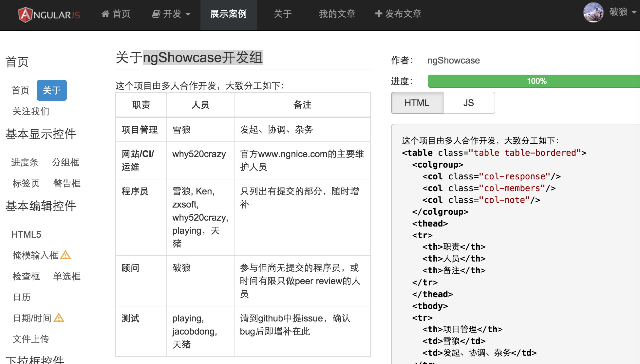Click the 备注 table header
The image size is (640, 364).
(302, 105)
